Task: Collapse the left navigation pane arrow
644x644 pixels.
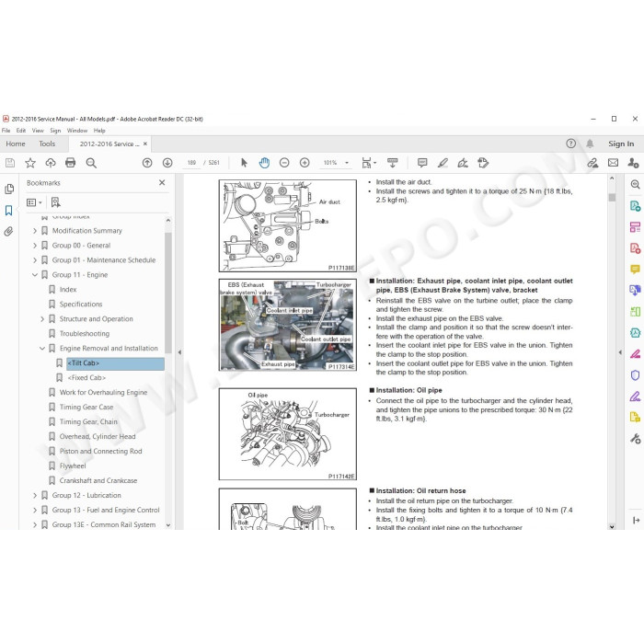Action: point(179,352)
